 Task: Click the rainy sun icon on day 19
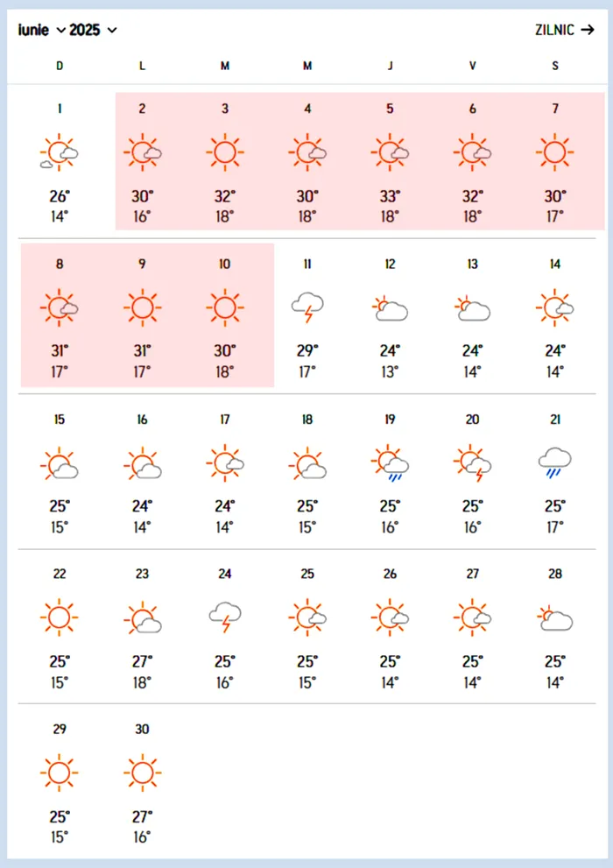(x=390, y=463)
